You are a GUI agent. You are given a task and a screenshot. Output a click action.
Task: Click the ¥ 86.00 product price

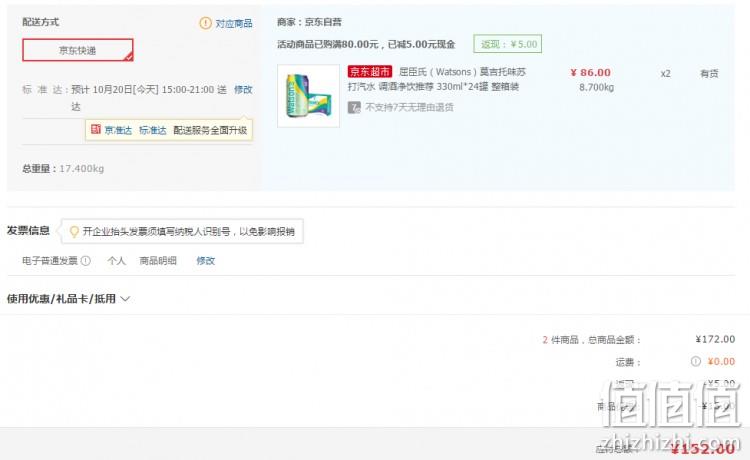[590, 73]
